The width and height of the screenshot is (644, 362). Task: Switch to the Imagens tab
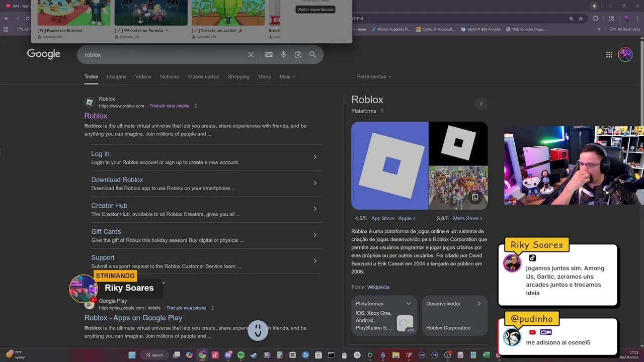pyautogui.click(x=117, y=77)
